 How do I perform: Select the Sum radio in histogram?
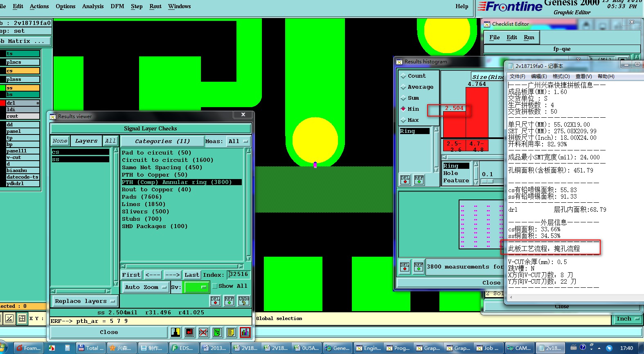coord(403,98)
